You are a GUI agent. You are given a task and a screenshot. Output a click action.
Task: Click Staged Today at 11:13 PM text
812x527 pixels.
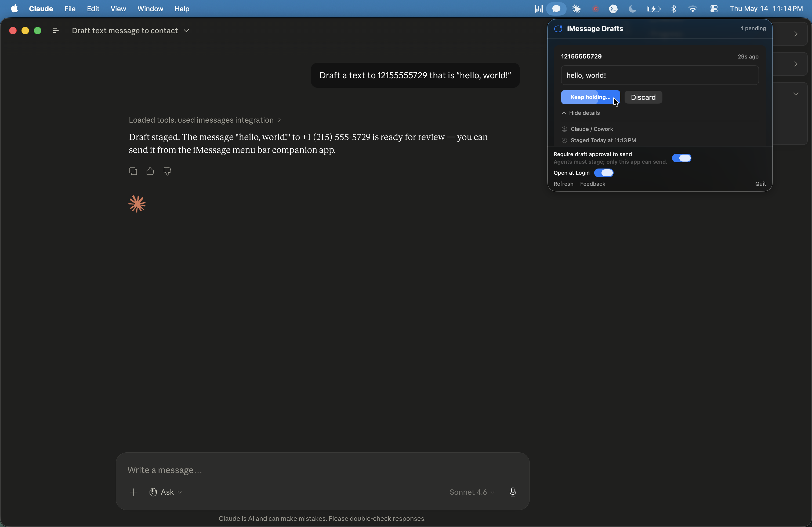(603, 140)
